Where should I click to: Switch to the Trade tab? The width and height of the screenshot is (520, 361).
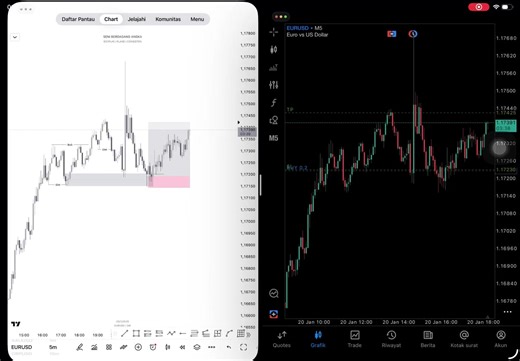[355, 339]
